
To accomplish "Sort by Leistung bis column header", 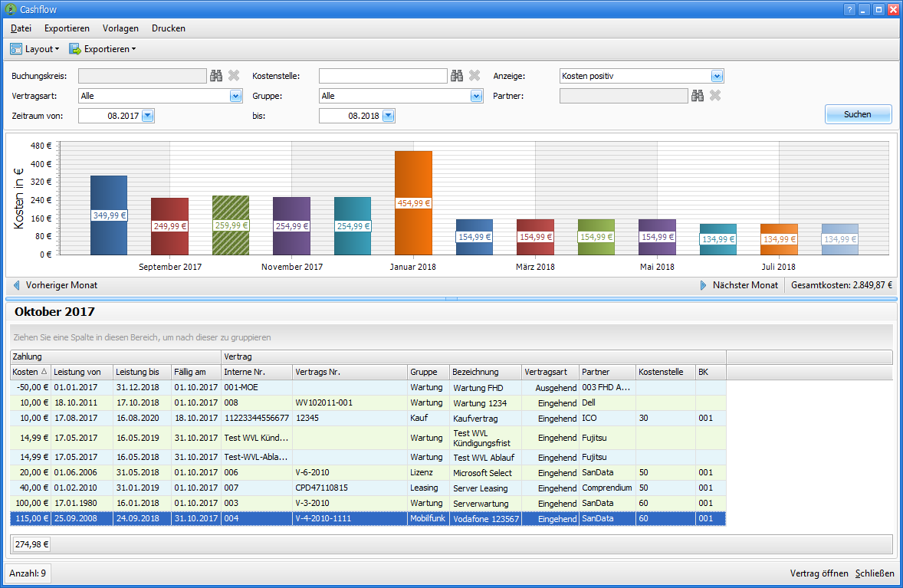I will 142,372.
